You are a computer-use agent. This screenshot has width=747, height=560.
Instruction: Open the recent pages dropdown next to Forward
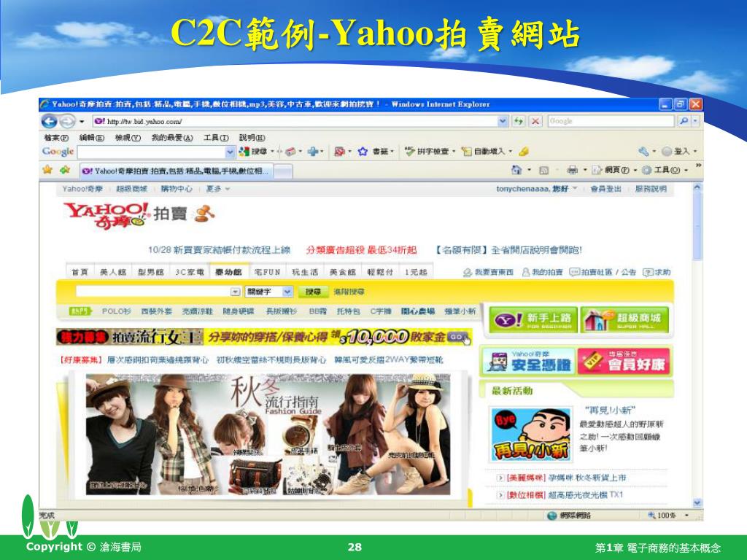click(82, 122)
